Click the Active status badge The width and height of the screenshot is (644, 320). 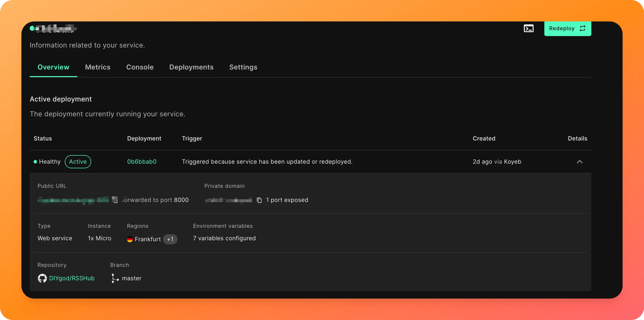(x=78, y=162)
